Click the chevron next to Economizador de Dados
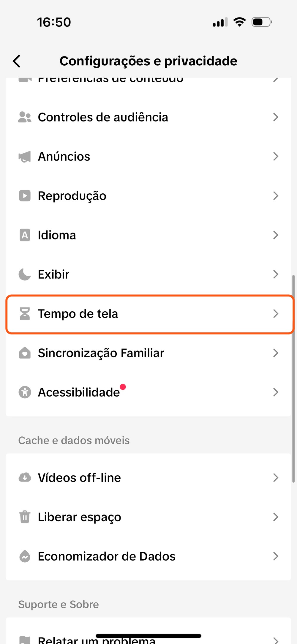Image resolution: width=297 pixels, height=644 pixels. pyautogui.click(x=276, y=556)
